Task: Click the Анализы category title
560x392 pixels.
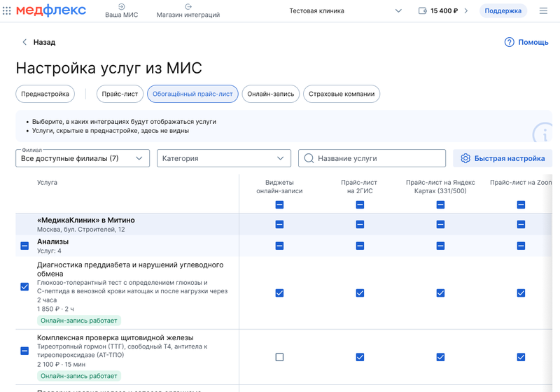Action: pyautogui.click(x=53, y=241)
